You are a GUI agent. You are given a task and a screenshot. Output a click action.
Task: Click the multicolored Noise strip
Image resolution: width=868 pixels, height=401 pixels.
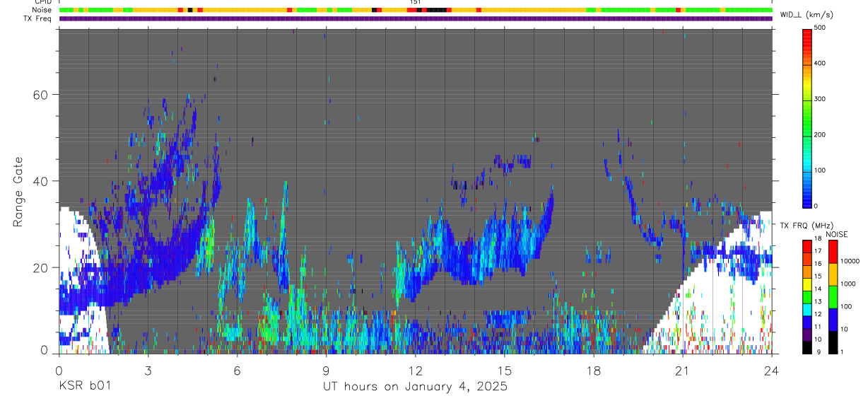(416, 11)
